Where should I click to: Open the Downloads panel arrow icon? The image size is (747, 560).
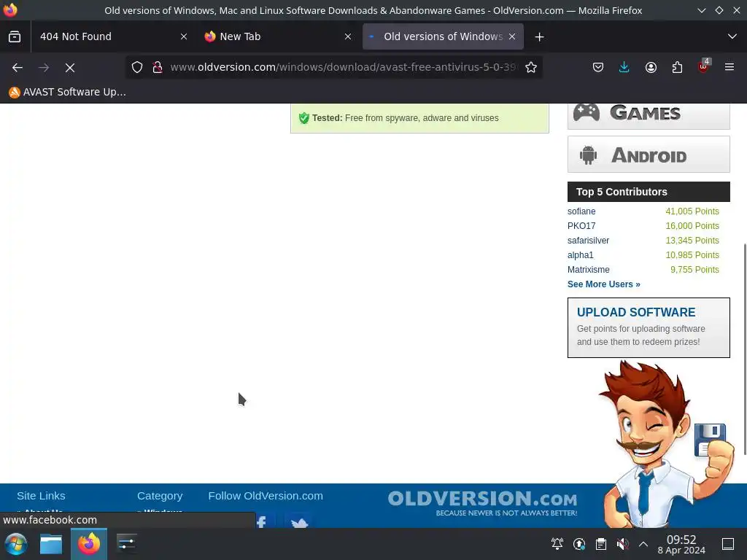click(x=624, y=67)
